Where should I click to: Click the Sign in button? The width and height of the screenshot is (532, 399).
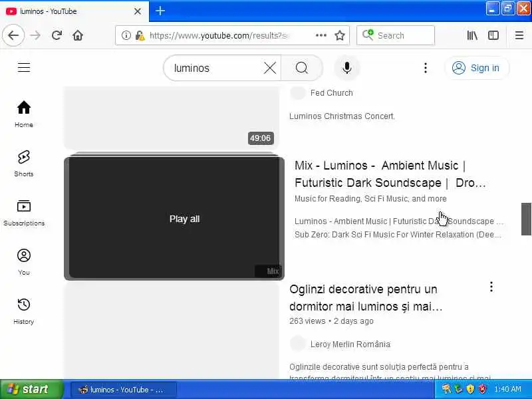(x=477, y=68)
